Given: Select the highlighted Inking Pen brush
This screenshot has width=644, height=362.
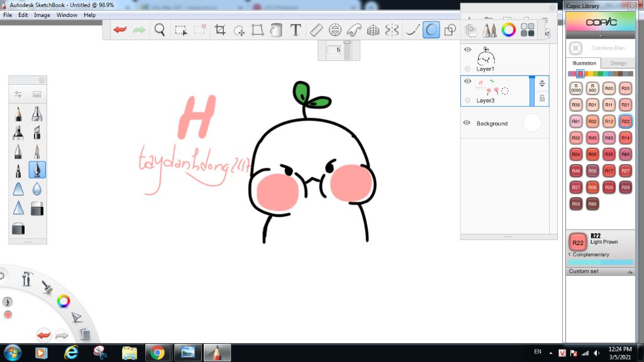Looking at the screenshot, I should click(x=37, y=170).
